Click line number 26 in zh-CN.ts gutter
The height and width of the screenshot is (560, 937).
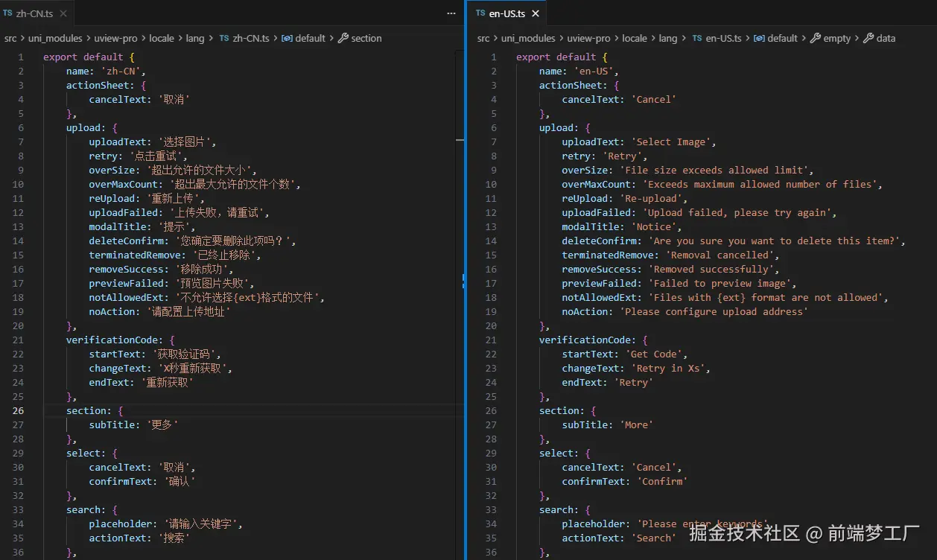[18, 410]
